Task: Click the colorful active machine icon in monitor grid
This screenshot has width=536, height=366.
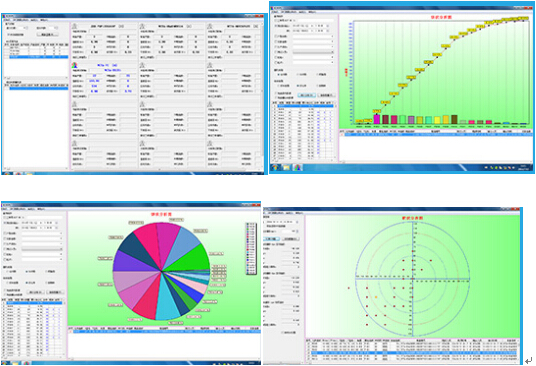Action: click(x=75, y=65)
